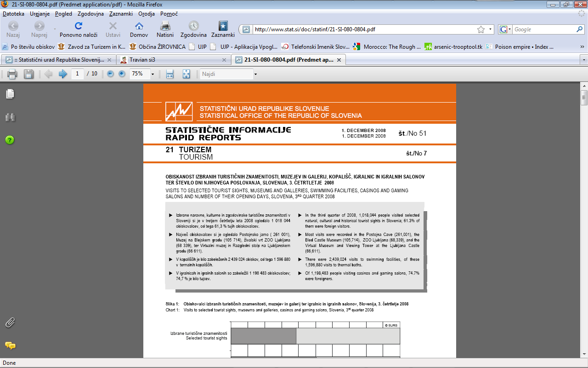Open Morocco: The Rough bookmark
The image size is (588, 368).
387,47
